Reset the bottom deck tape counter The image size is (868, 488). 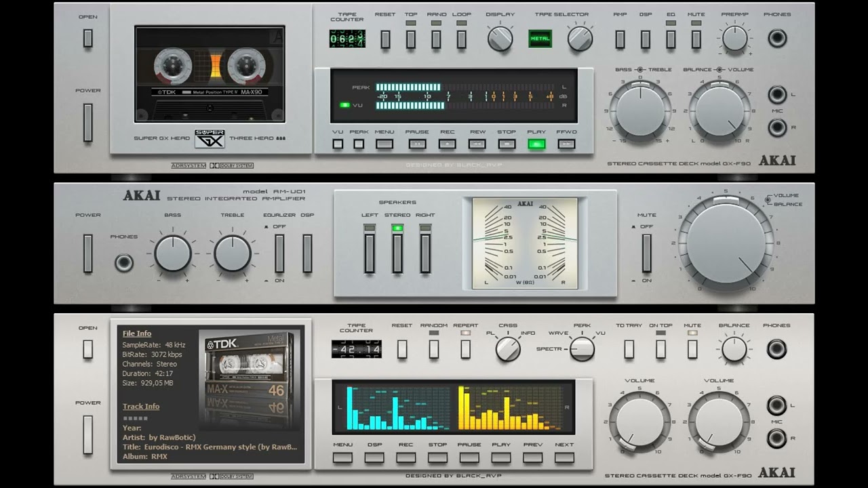tap(402, 349)
